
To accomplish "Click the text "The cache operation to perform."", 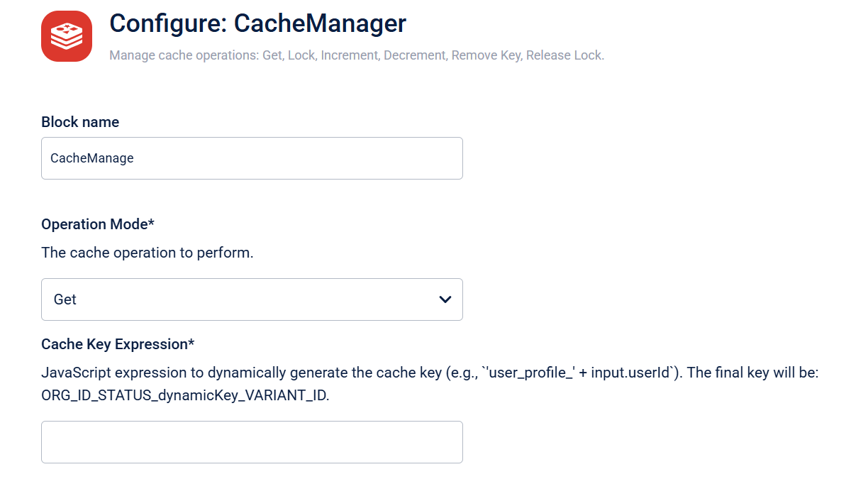I will click(147, 253).
